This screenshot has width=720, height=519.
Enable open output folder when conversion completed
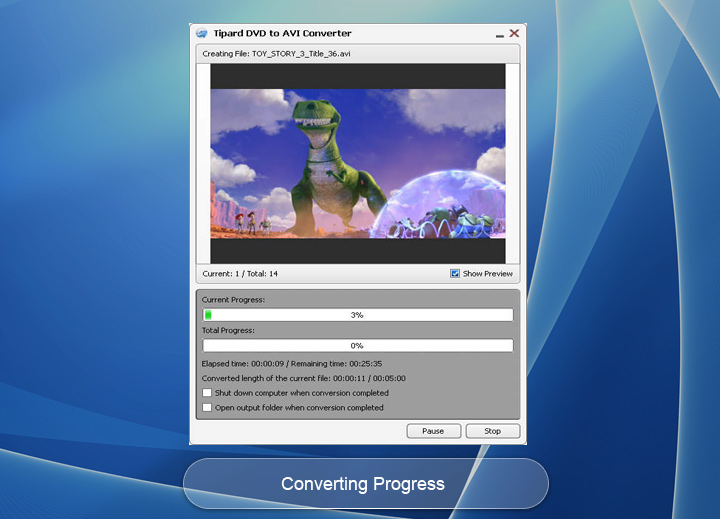(x=207, y=407)
